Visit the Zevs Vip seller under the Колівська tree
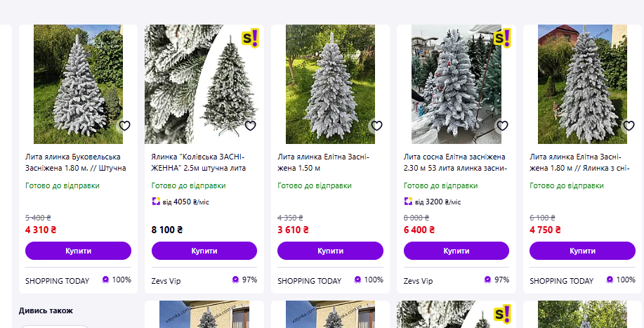Screen dimensions: 644x328 pyautogui.click(x=166, y=281)
